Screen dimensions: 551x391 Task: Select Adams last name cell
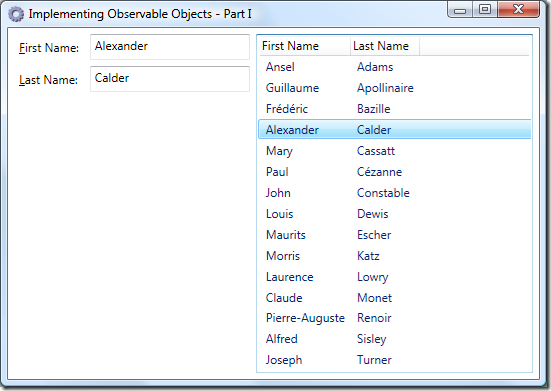click(375, 67)
